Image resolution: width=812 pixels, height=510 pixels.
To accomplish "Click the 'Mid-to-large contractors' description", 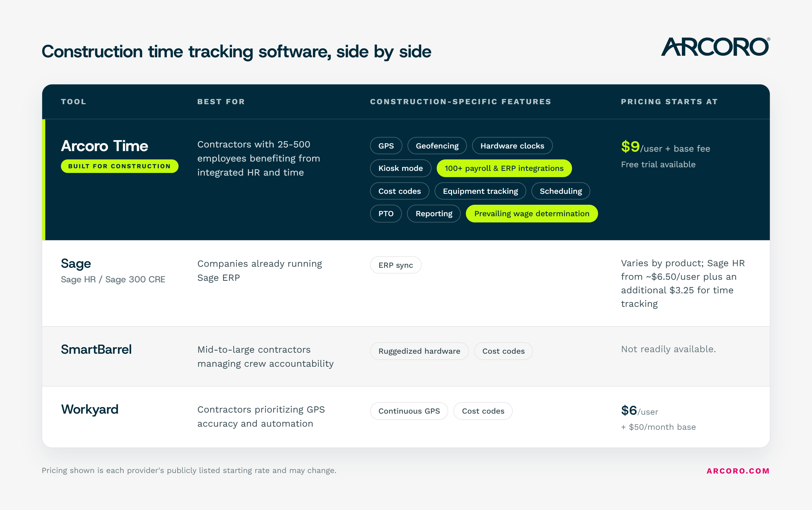I will (x=265, y=357).
